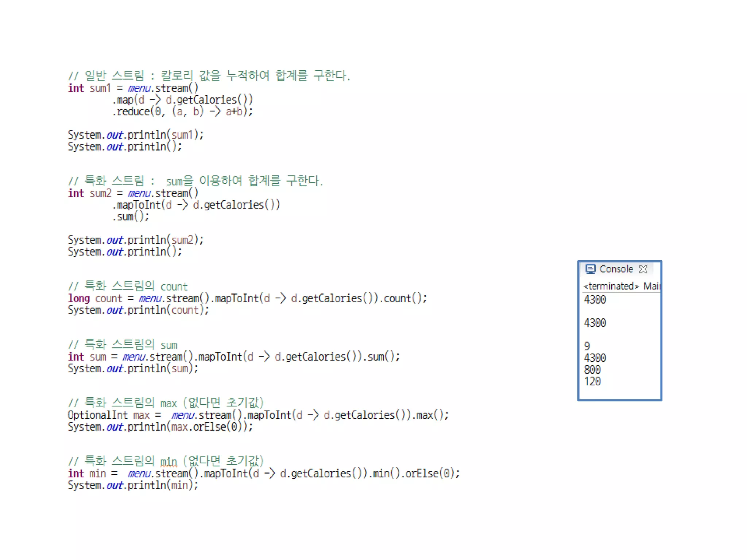
Task: Click the 800 line in console output
Action: [x=592, y=370]
